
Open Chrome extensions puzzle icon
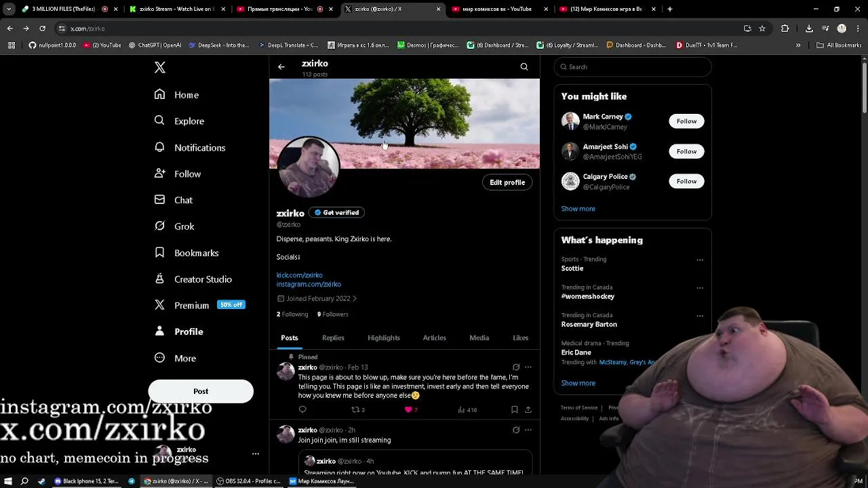coord(785,28)
